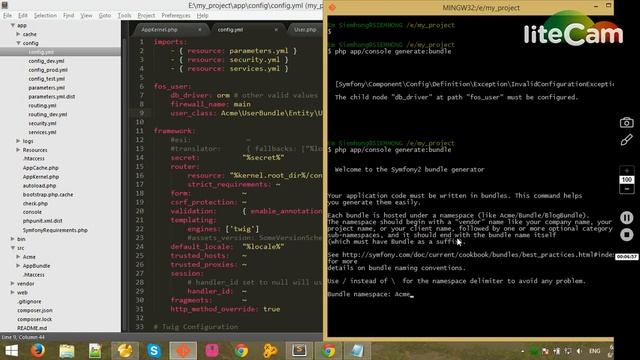
Task: Close the AppKernel.php tab
Action: [200, 30]
